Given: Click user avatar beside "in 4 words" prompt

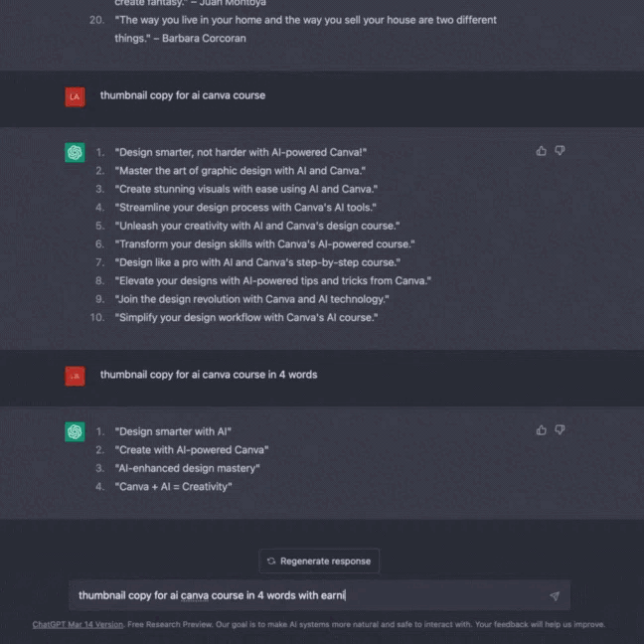Looking at the screenshot, I should point(75,376).
